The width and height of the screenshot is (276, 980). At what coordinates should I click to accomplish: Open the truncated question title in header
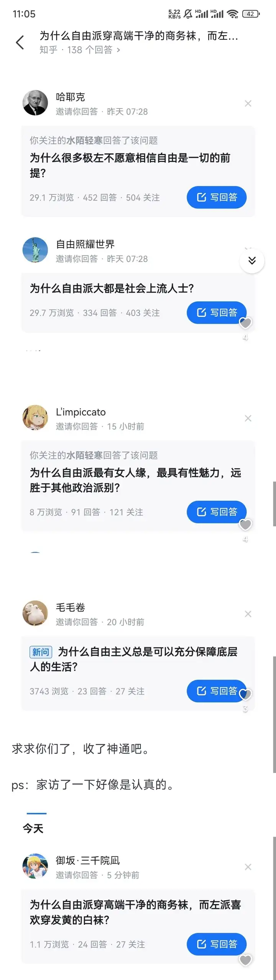(x=139, y=36)
